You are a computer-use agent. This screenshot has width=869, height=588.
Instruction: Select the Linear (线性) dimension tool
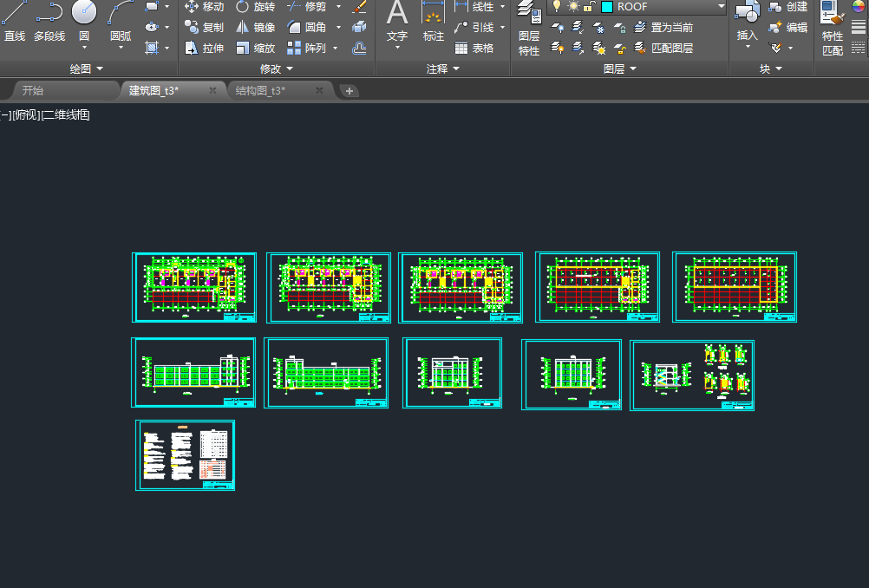pyautogui.click(x=474, y=7)
